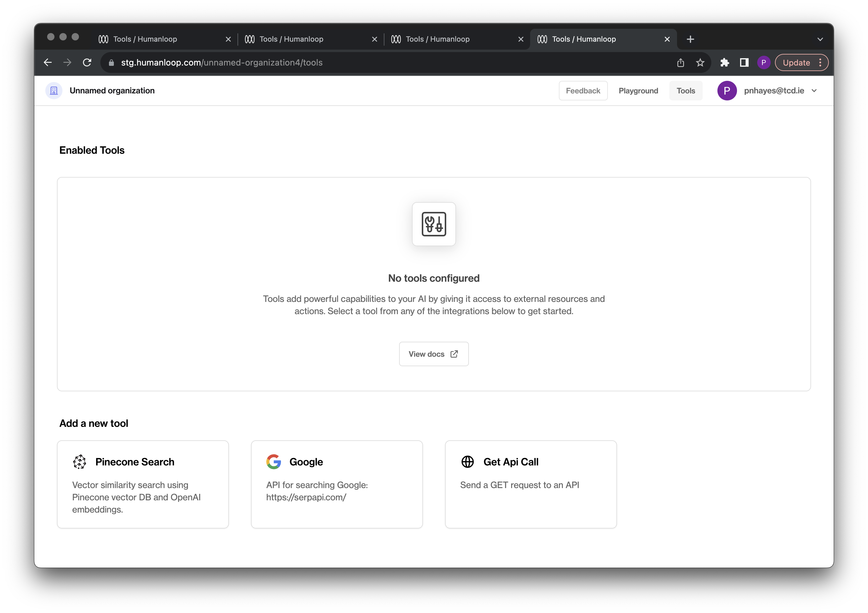Close the first Tools / Humanloop tab
This screenshot has height=613, width=868.
pyautogui.click(x=228, y=39)
